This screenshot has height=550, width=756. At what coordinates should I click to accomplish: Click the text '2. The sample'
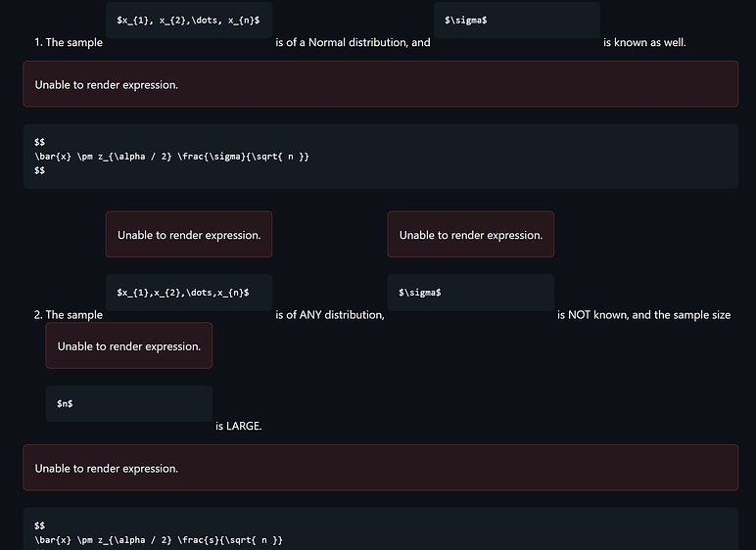click(69, 315)
